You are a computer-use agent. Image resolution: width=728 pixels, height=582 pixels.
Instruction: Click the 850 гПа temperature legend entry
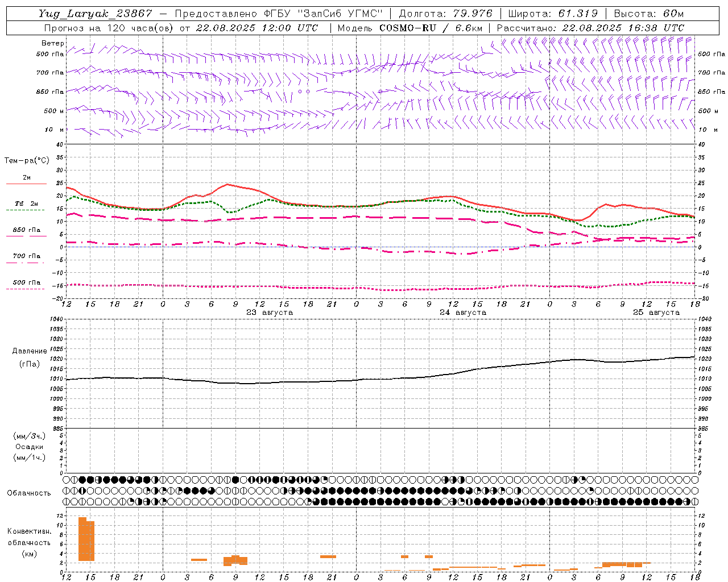click(x=27, y=230)
